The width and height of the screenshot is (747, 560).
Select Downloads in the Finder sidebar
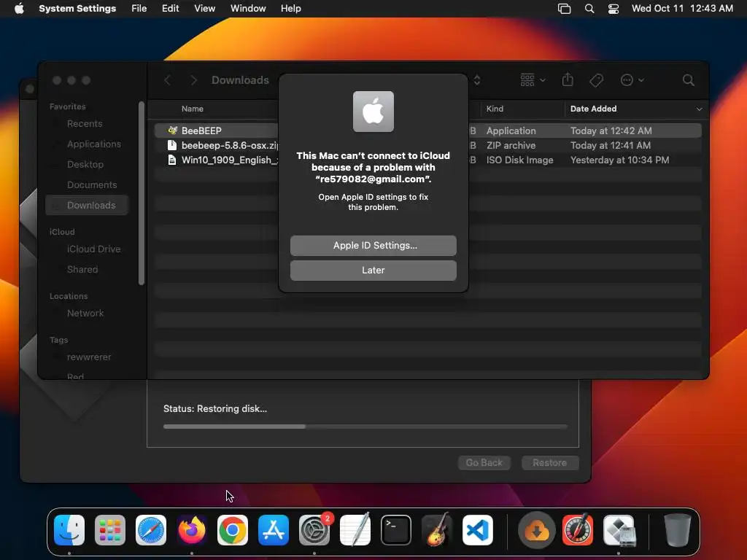[88, 205]
